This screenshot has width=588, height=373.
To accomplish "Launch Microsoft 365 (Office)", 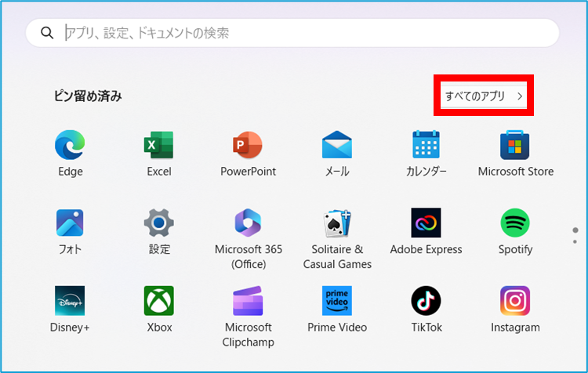I will click(x=248, y=224).
